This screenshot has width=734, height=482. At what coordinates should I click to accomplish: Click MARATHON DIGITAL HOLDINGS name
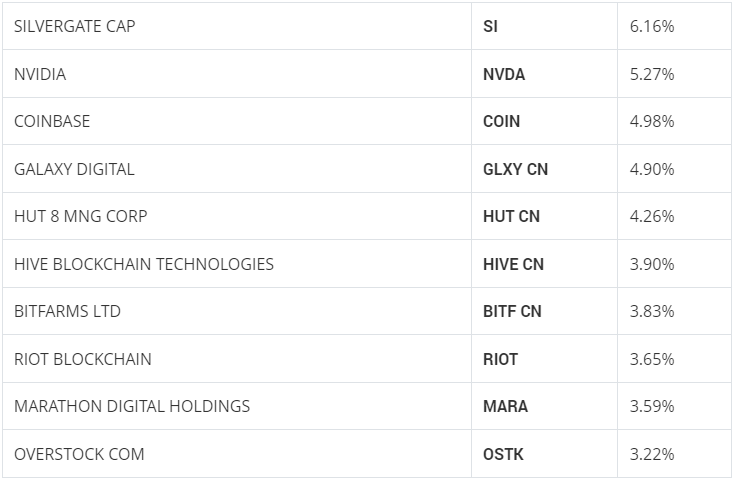click(x=132, y=406)
